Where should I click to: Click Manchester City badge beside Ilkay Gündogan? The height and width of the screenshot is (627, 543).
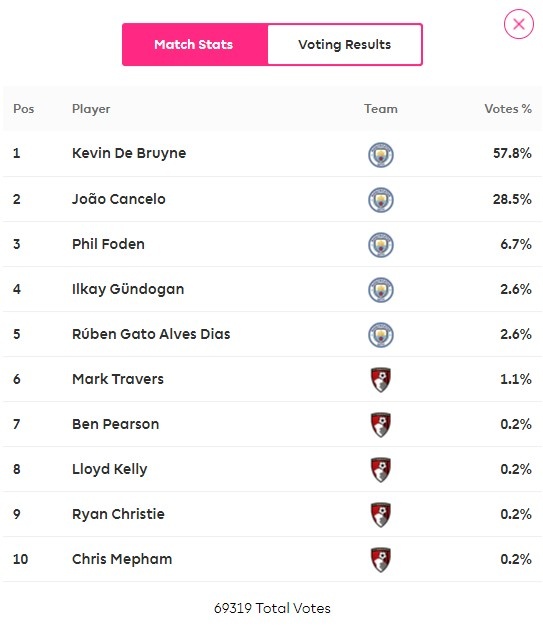click(x=381, y=290)
